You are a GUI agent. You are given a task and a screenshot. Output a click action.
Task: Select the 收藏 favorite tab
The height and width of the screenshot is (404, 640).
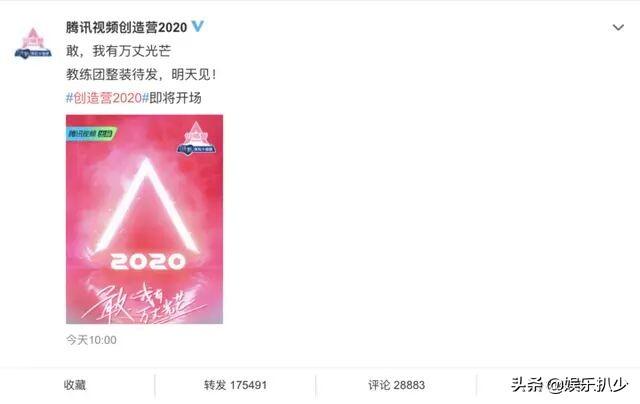75,385
